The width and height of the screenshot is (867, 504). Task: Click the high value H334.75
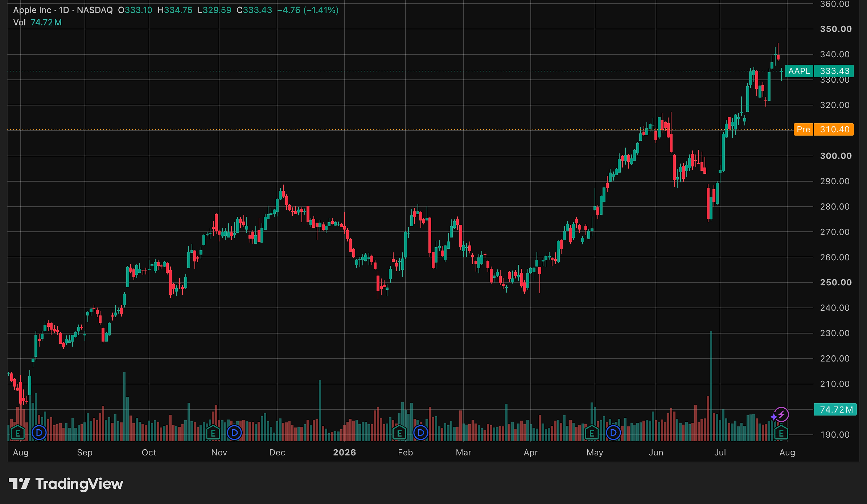click(x=175, y=10)
